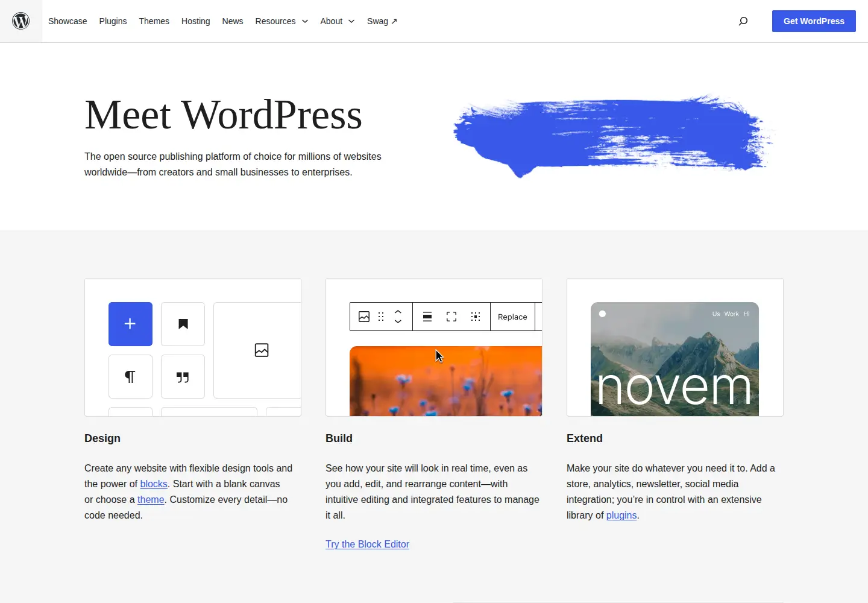Select the bookmark block icon
This screenshot has height=603, width=868.
[x=183, y=324]
